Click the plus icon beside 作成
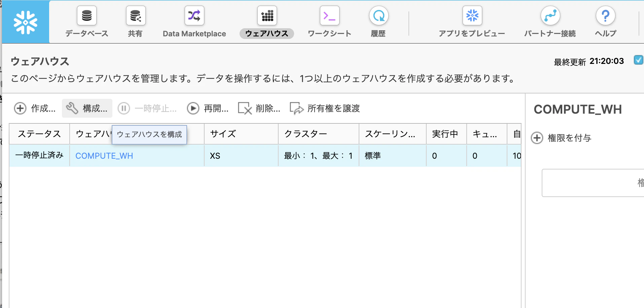The height and width of the screenshot is (308, 644). click(x=20, y=108)
